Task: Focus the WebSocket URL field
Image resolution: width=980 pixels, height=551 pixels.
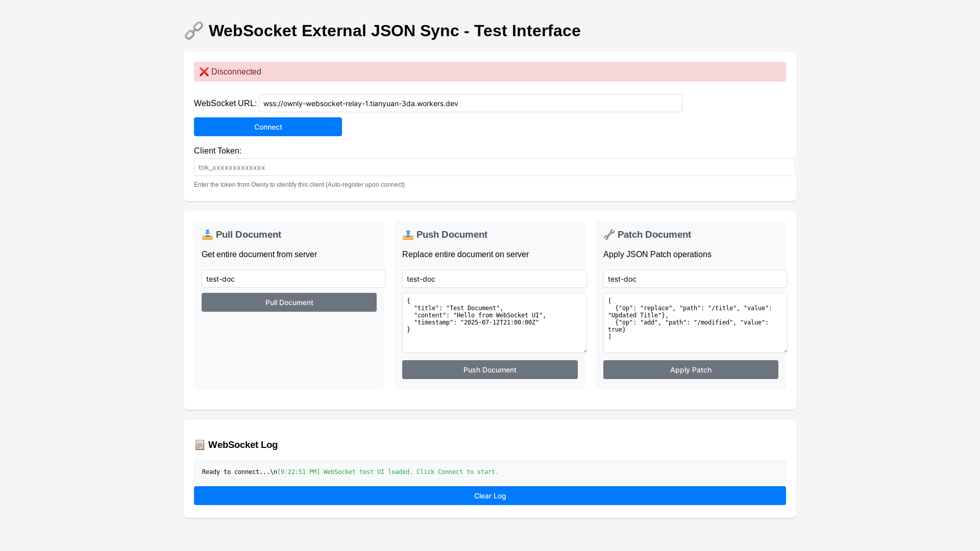Action: [x=471, y=104]
